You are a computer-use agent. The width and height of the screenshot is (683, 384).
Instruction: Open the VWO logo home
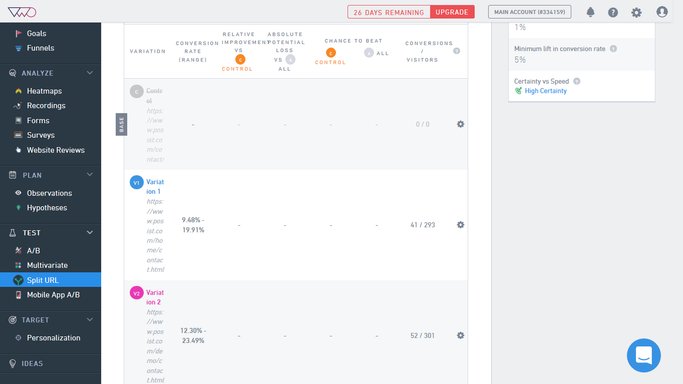pos(22,12)
